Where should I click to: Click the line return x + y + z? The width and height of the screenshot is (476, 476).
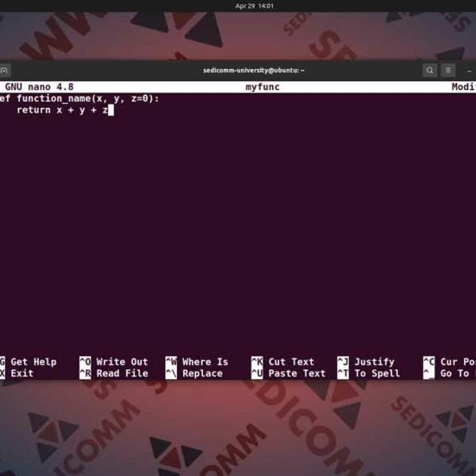pyautogui.click(x=62, y=110)
